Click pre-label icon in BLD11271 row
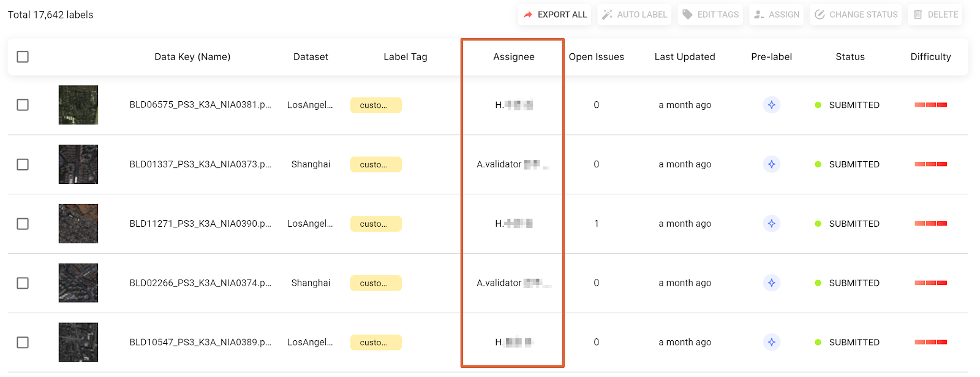Screen dimensions: 980x377 (x=772, y=224)
